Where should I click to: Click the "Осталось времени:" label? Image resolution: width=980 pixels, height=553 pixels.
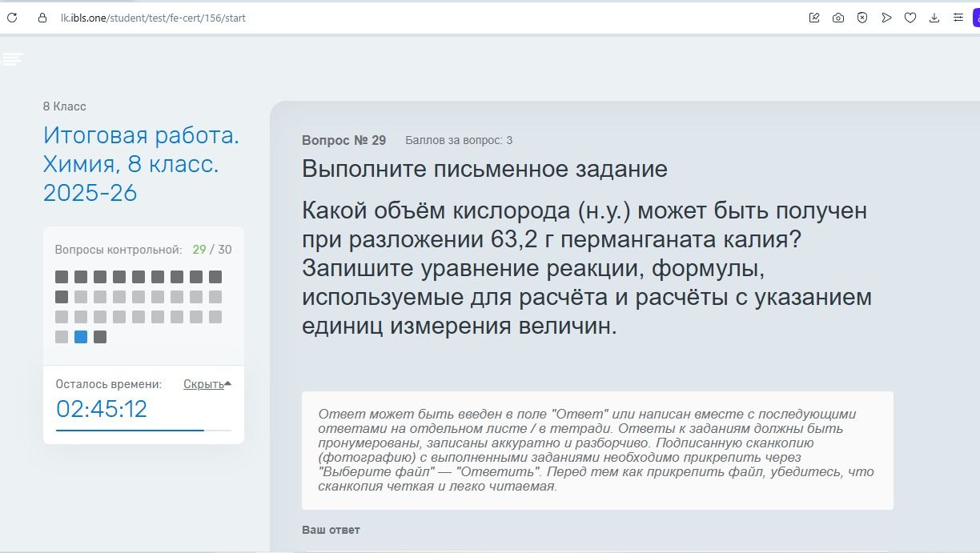point(108,384)
